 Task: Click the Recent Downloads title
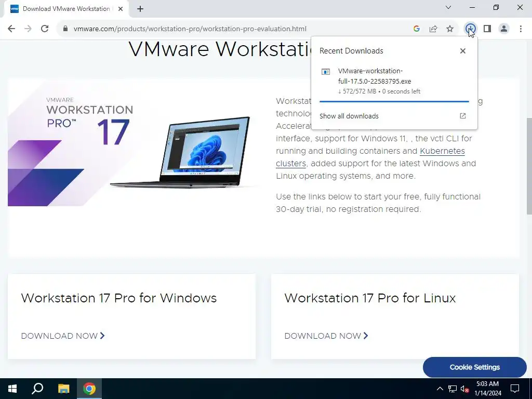[x=351, y=51]
